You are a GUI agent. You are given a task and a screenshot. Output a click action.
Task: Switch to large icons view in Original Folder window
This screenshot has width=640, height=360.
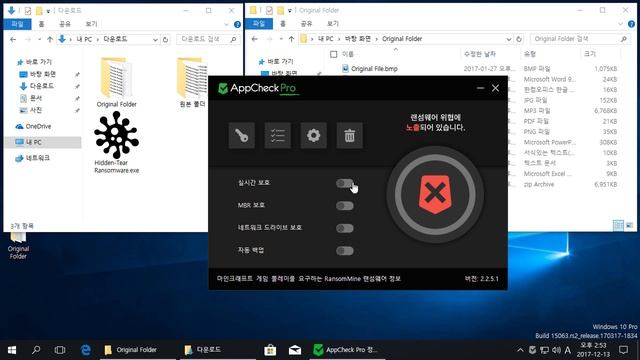coord(629,225)
